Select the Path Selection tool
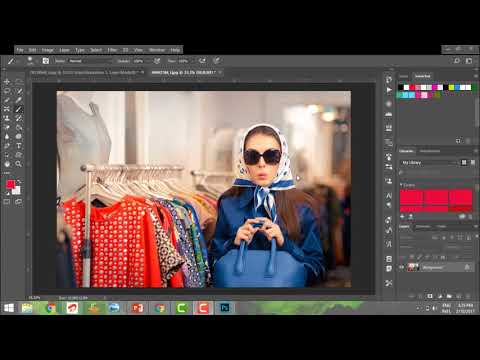This screenshot has width=480, height=360. click(7, 155)
